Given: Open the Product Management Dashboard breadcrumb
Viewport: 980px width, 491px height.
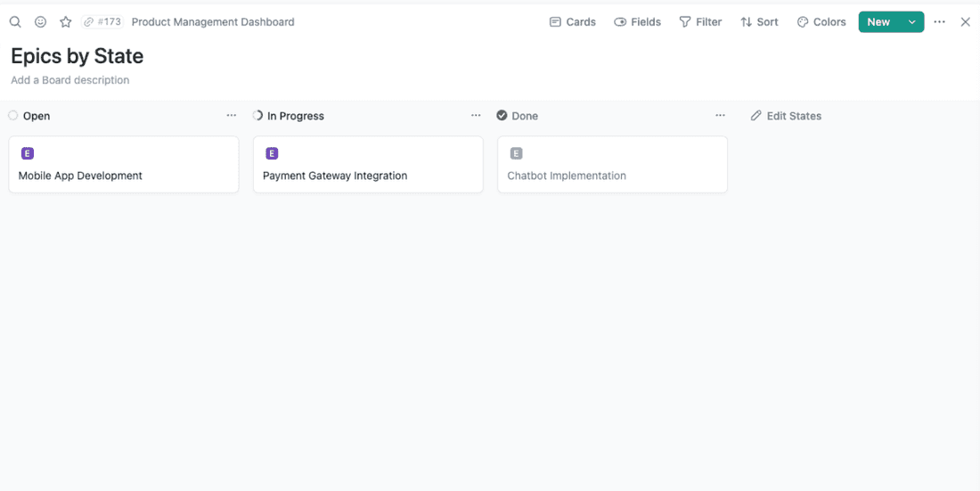Looking at the screenshot, I should click(213, 22).
